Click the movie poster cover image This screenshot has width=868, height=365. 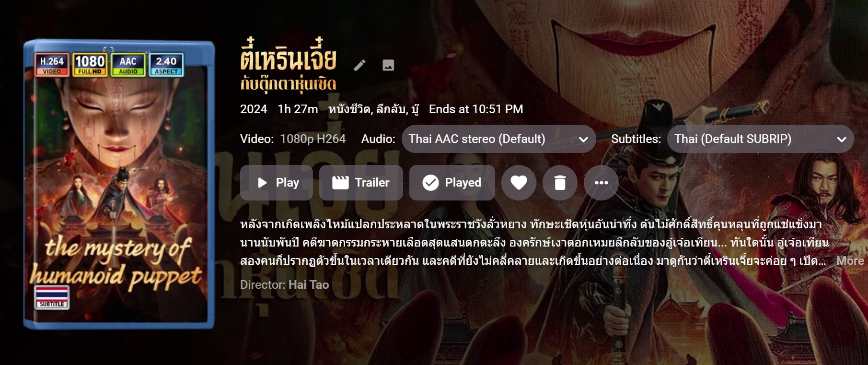click(x=119, y=185)
